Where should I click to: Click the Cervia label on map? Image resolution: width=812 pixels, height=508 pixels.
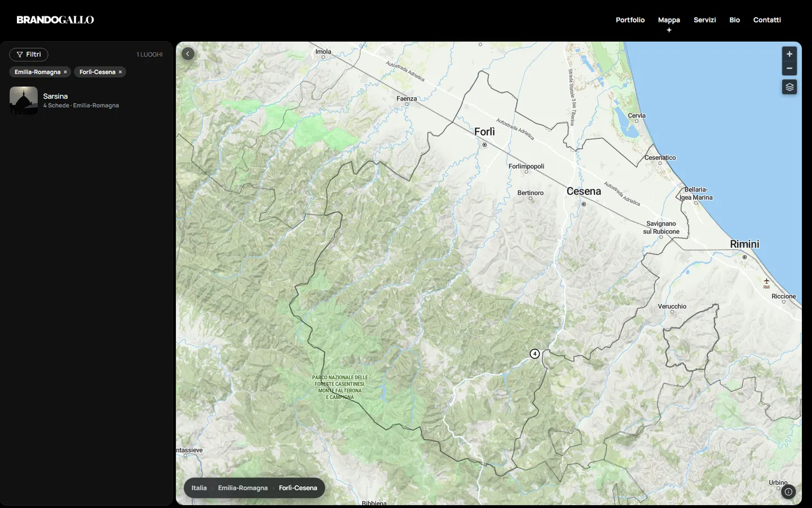click(637, 116)
